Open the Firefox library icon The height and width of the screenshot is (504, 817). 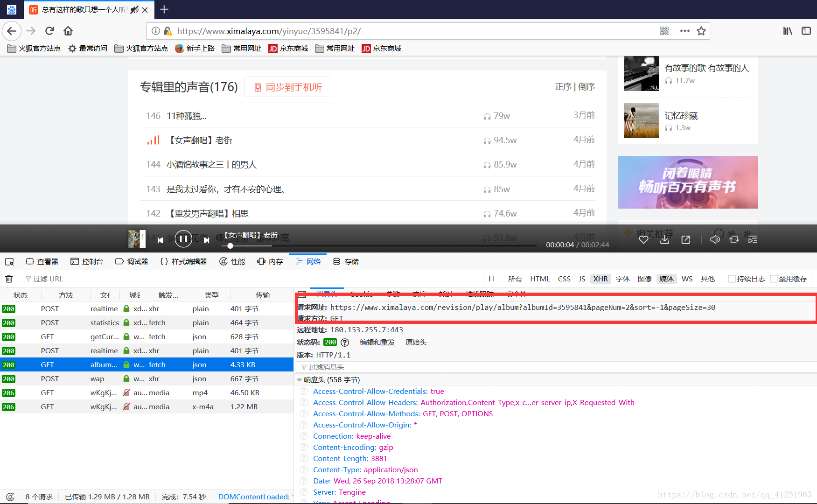click(788, 31)
